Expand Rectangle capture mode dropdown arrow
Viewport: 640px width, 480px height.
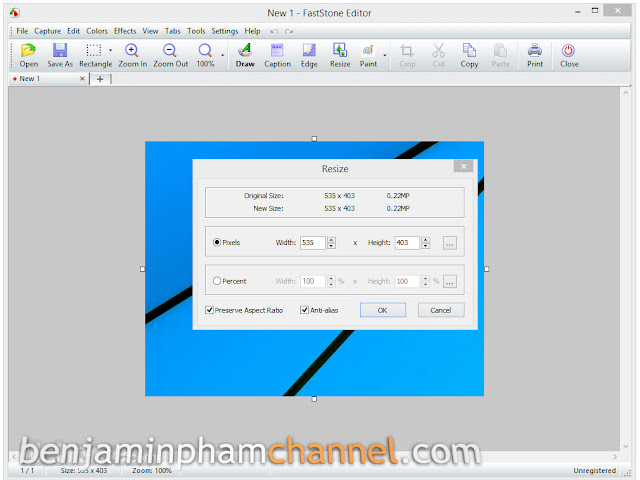tap(110, 50)
